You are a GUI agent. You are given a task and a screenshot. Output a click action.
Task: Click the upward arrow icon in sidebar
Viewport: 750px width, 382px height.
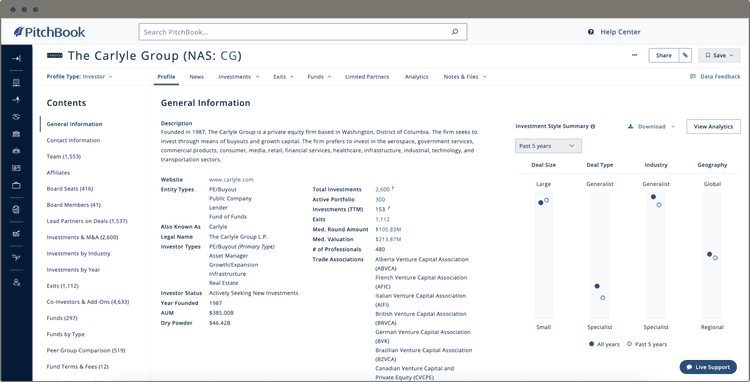16,99
